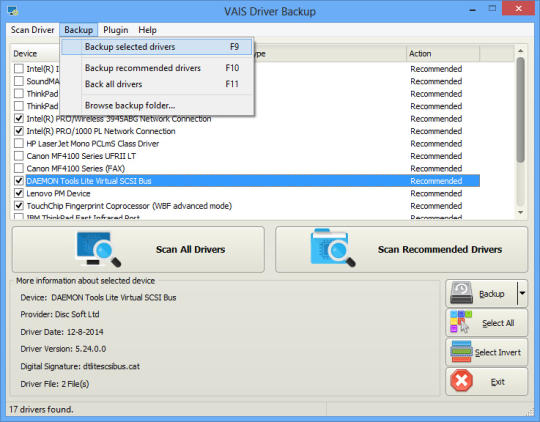Open the Scan Driver menu
Image resolution: width=540 pixels, height=422 pixels.
pyautogui.click(x=32, y=30)
